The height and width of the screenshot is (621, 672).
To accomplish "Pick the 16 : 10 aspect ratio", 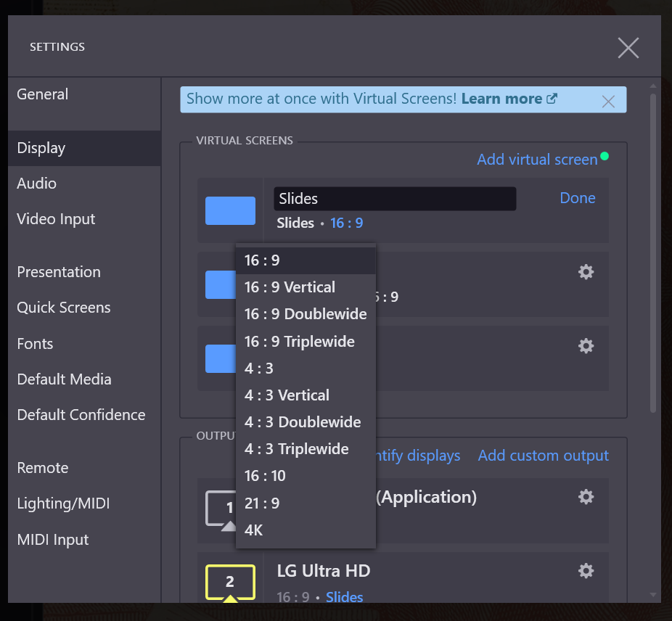I will (x=306, y=476).
